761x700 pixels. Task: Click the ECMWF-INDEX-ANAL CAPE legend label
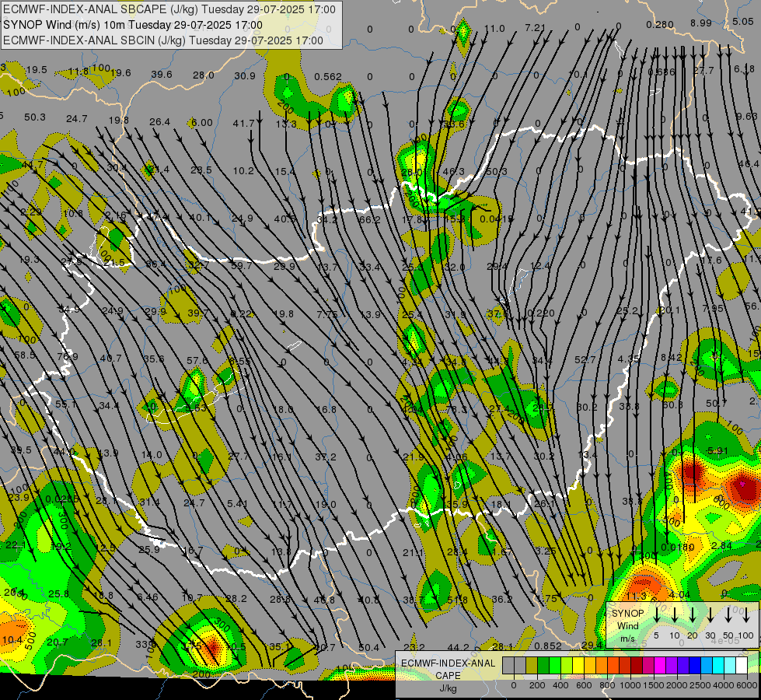click(x=448, y=669)
